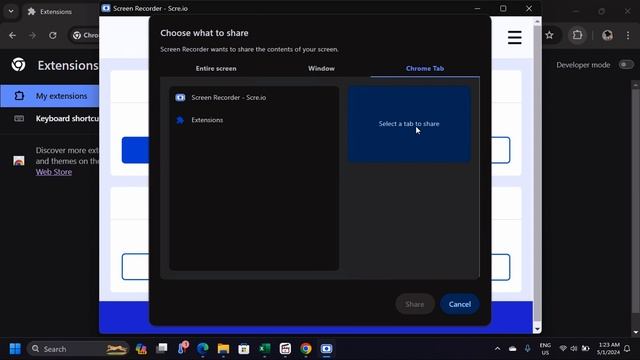Bookmark this page with the star icon

coord(549,35)
